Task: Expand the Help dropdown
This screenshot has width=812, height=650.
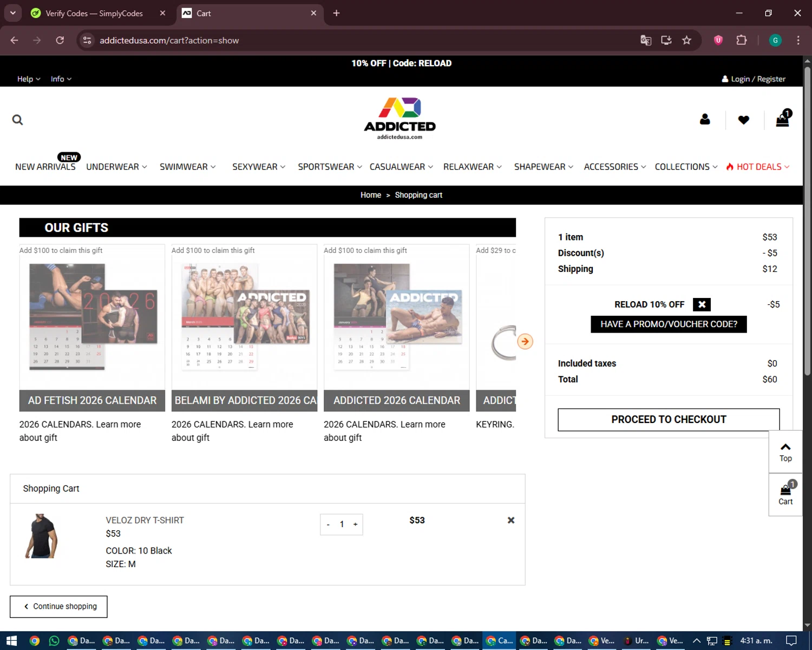Action: coord(29,79)
